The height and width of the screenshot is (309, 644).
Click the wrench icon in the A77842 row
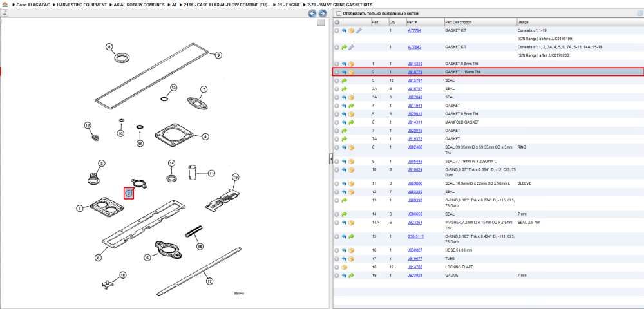point(351,48)
